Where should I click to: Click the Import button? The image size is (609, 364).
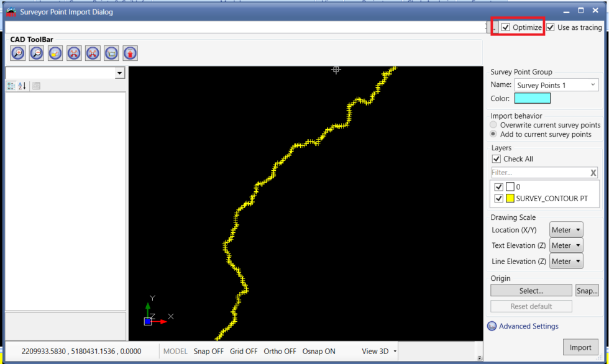pos(580,347)
